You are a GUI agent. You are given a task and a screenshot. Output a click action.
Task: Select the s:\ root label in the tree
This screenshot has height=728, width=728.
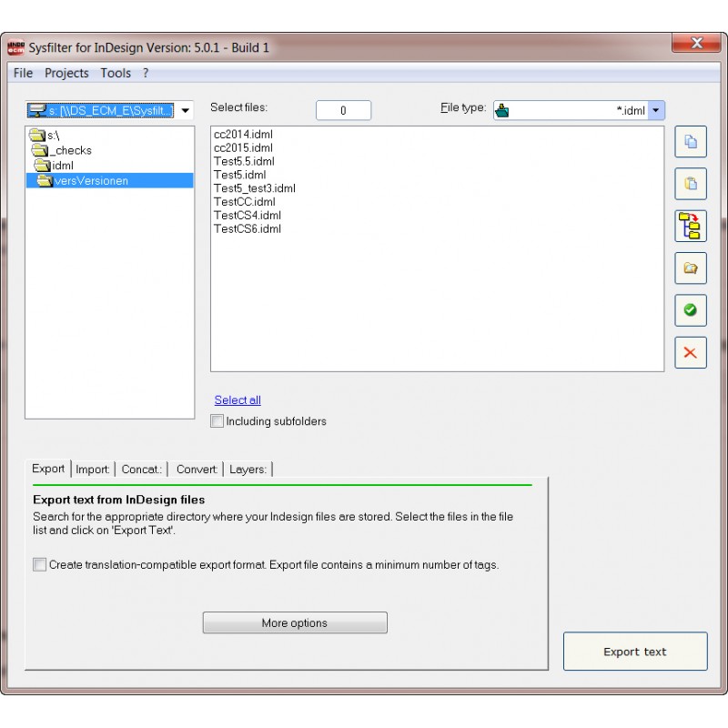pos(54,136)
